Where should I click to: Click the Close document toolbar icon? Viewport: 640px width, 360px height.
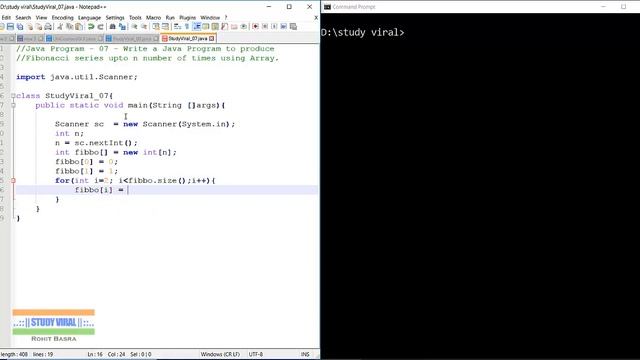30,27
